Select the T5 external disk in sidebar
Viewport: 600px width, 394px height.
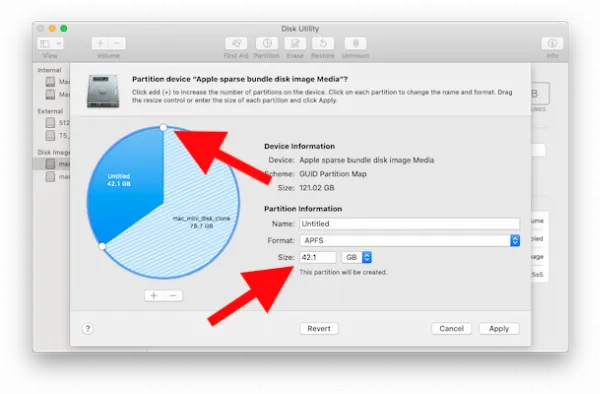coord(57,135)
